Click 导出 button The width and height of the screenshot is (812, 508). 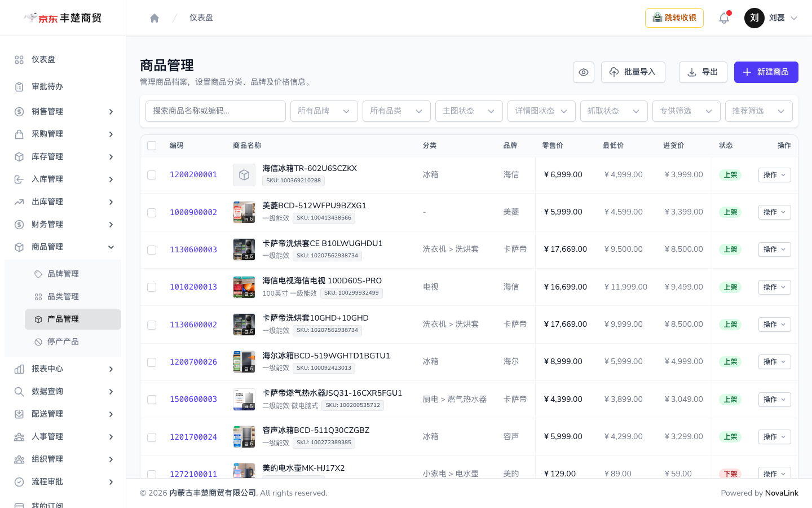tap(703, 72)
